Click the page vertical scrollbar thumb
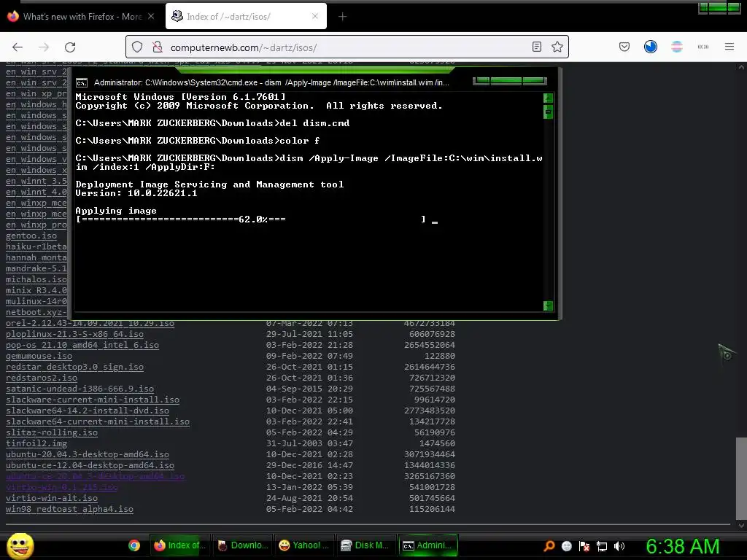 coord(741,478)
